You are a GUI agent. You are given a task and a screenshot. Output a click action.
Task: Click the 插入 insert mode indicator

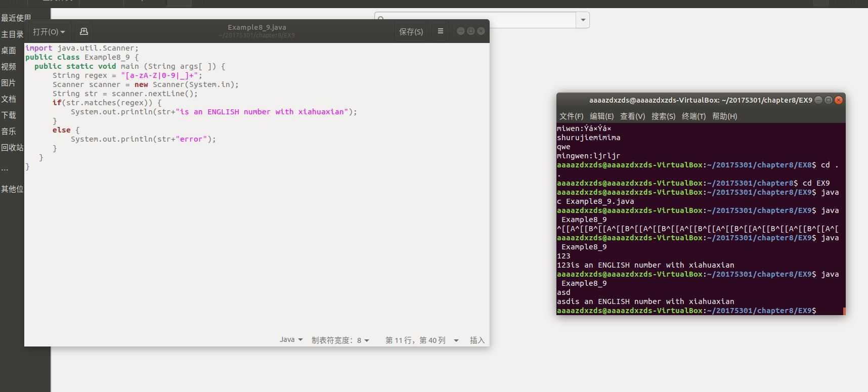tap(477, 340)
